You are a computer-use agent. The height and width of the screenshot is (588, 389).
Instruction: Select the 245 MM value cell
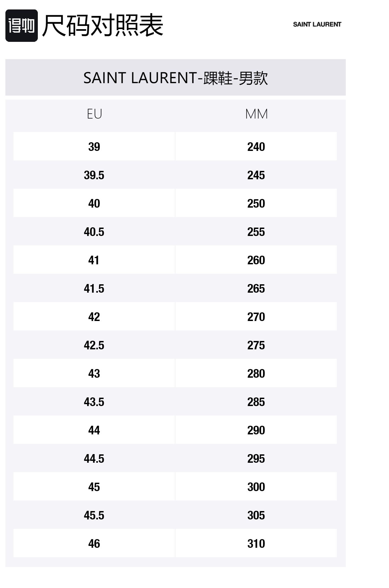(x=256, y=175)
